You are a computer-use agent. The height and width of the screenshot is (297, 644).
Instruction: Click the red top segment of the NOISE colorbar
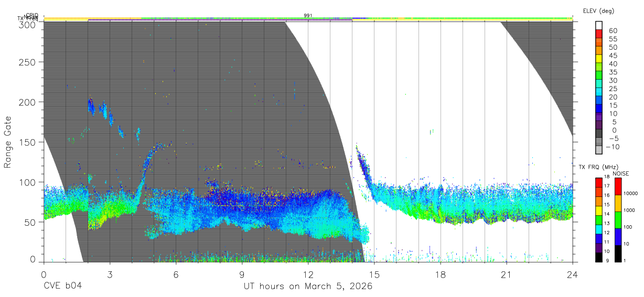pyautogui.click(x=618, y=186)
